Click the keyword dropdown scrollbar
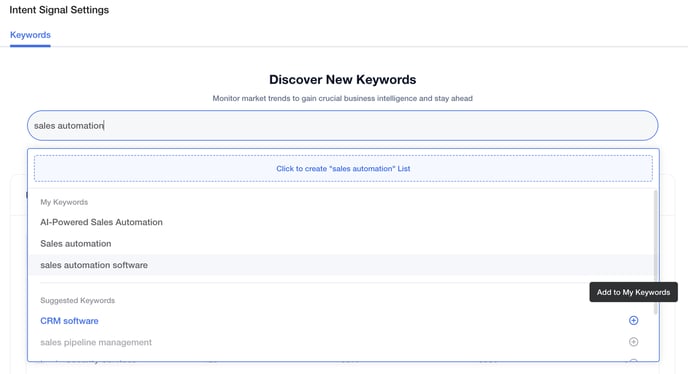 click(656, 252)
